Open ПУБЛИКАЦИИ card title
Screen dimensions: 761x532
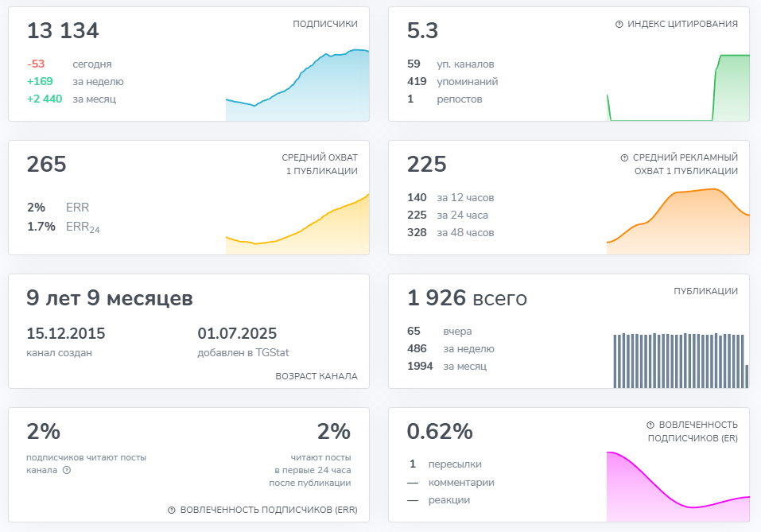coord(705,291)
